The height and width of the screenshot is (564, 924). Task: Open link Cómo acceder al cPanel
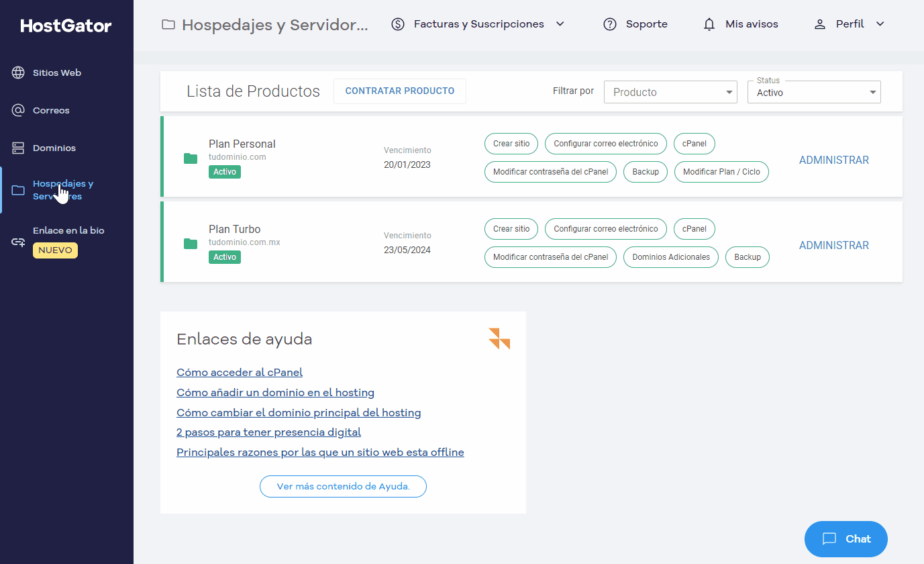coord(240,372)
